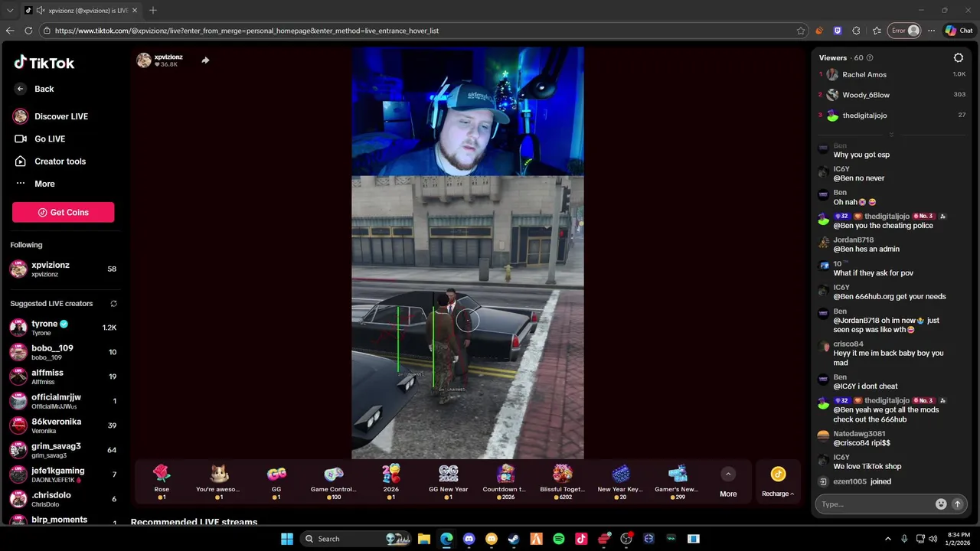Add this page to favorites
The width and height of the screenshot is (980, 551).
tap(801, 31)
